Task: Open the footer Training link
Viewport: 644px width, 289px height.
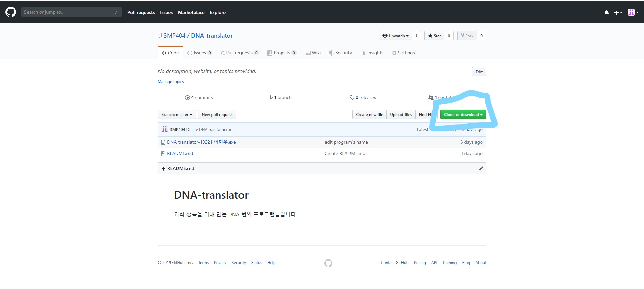Action: pyautogui.click(x=449, y=263)
